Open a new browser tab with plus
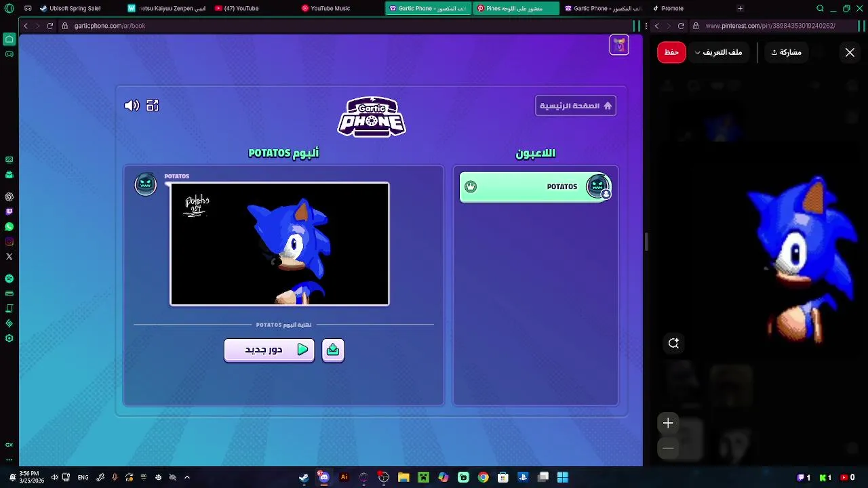Screen dimensions: 868x488 click(x=740, y=9)
